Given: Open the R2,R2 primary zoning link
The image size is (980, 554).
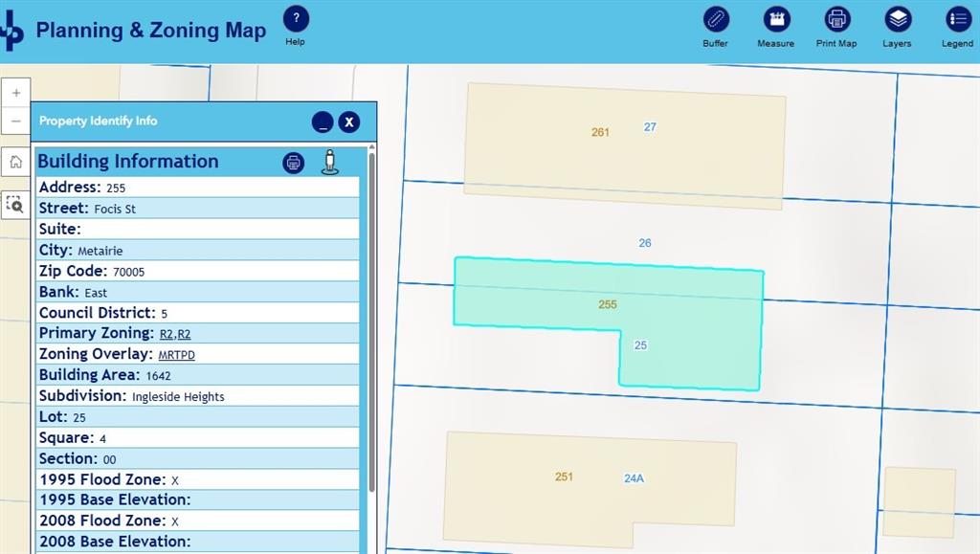Looking at the screenshot, I should [x=175, y=334].
